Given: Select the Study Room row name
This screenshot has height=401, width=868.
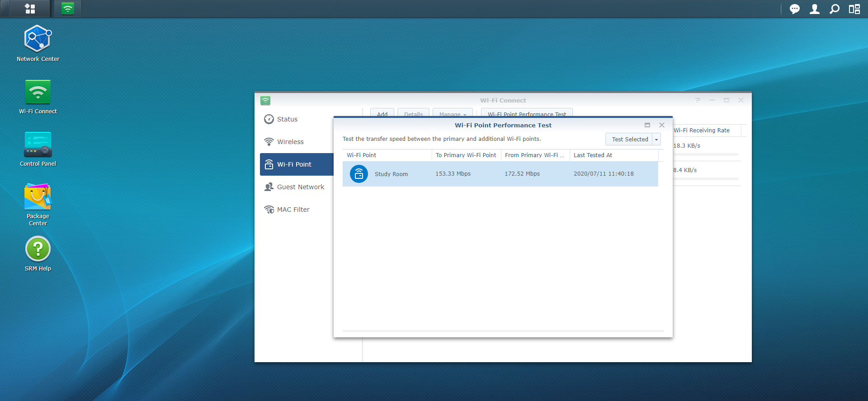Looking at the screenshot, I should pyautogui.click(x=391, y=174).
